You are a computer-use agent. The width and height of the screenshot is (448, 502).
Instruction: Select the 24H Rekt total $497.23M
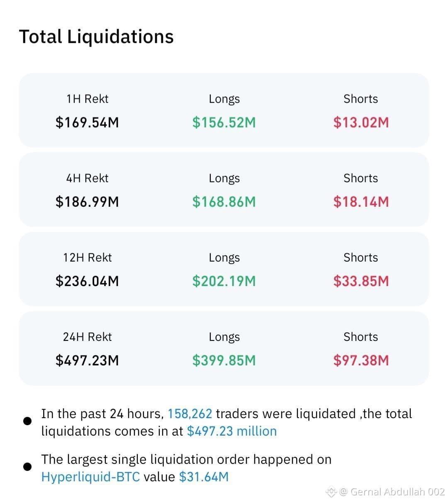87,360
